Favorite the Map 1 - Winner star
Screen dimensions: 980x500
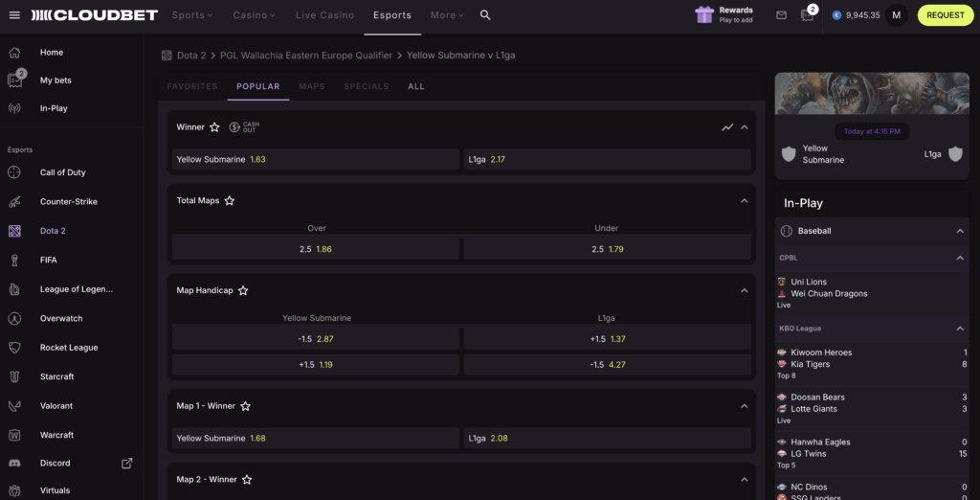pyautogui.click(x=245, y=406)
